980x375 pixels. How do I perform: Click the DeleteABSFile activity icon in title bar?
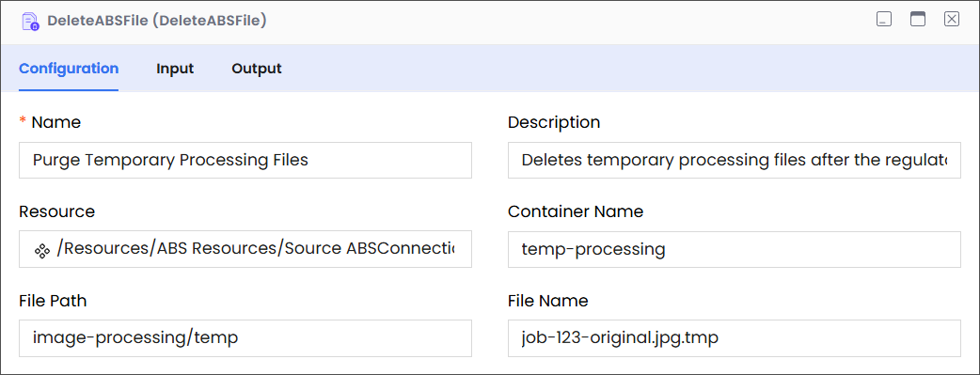(x=30, y=22)
